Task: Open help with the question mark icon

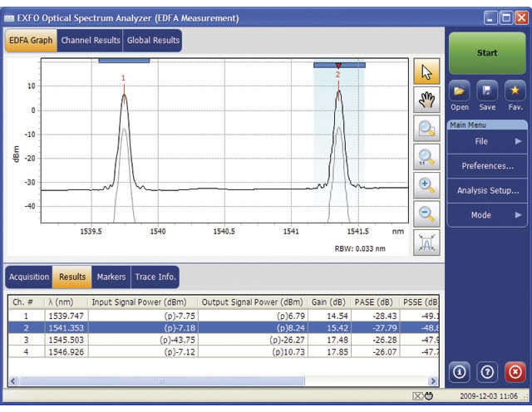Action: 487,372
